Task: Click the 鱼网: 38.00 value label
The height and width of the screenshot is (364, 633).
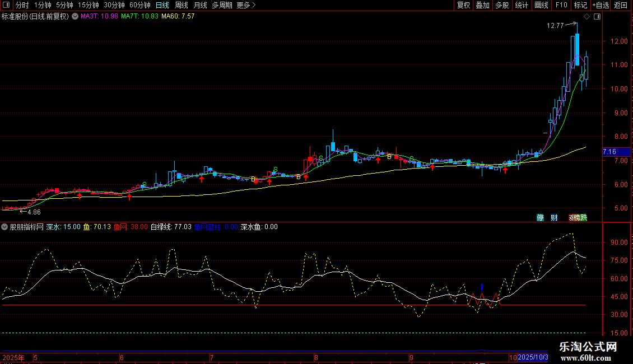Action: tap(131, 227)
